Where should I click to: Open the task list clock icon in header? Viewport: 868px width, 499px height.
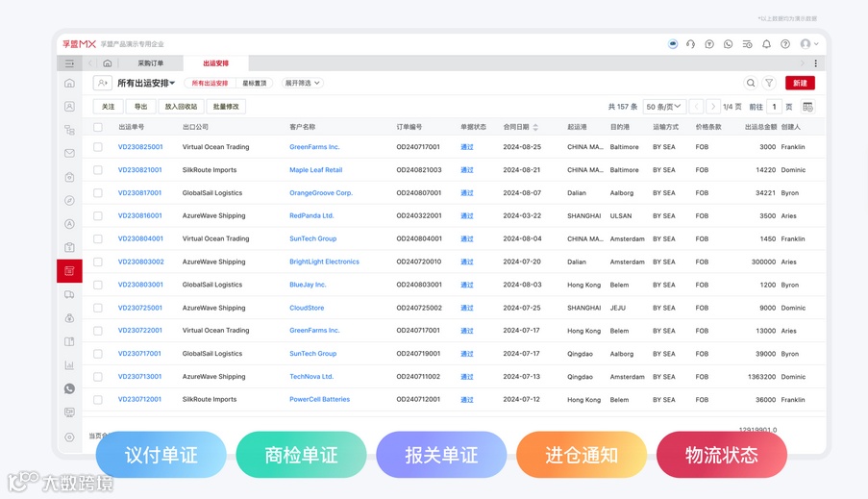(x=747, y=44)
